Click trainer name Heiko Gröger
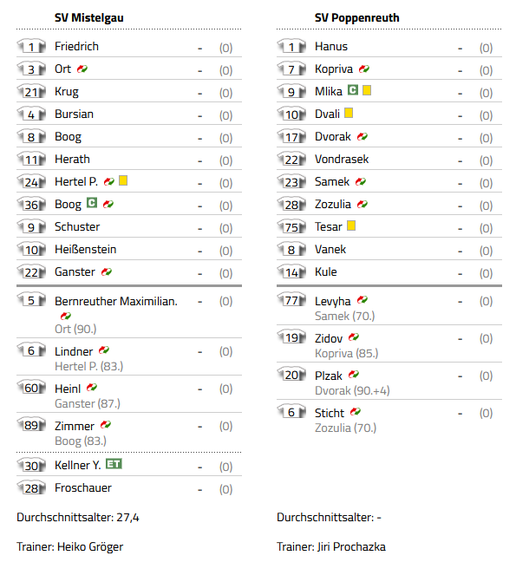The image size is (516, 562). coord(90,547)
